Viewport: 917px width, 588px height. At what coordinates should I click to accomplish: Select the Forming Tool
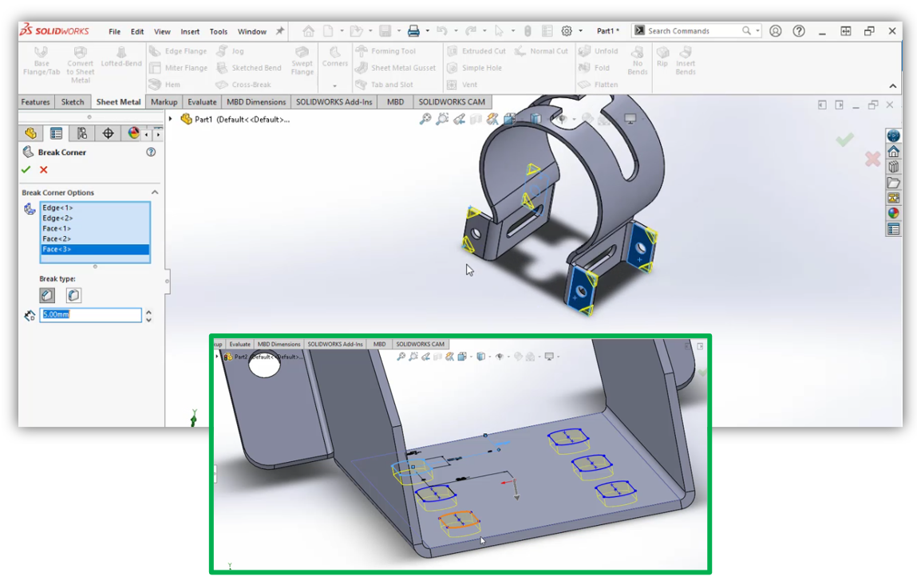click(386, 51)
